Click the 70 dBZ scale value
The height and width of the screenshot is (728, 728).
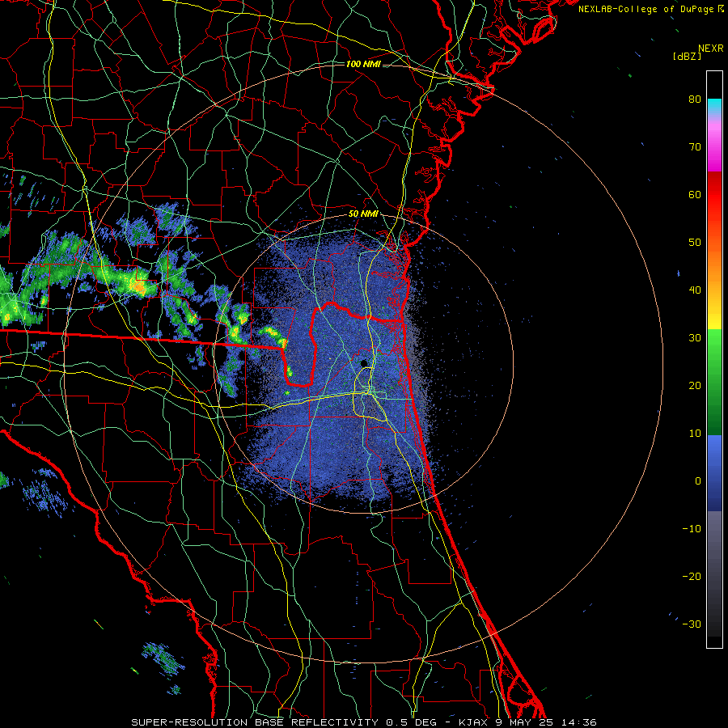click(695, 147)
